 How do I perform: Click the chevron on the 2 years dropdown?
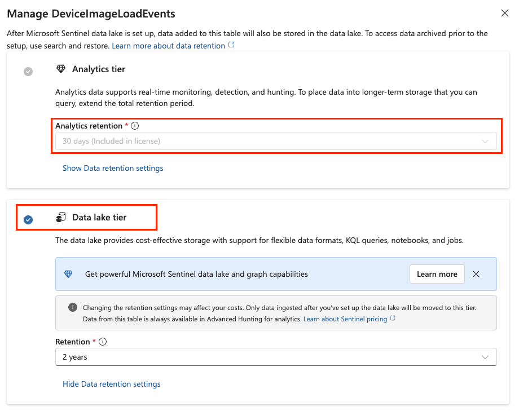(x=485, y=357)
